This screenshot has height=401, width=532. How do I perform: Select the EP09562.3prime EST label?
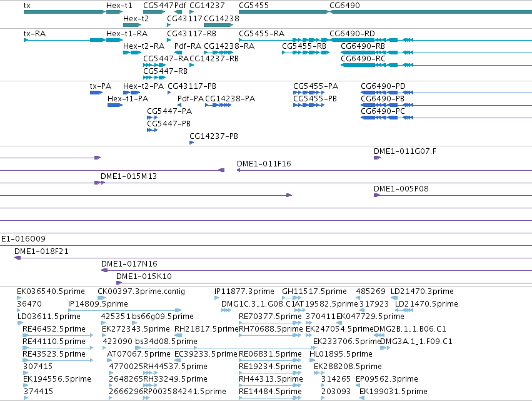tap(387, 379)
